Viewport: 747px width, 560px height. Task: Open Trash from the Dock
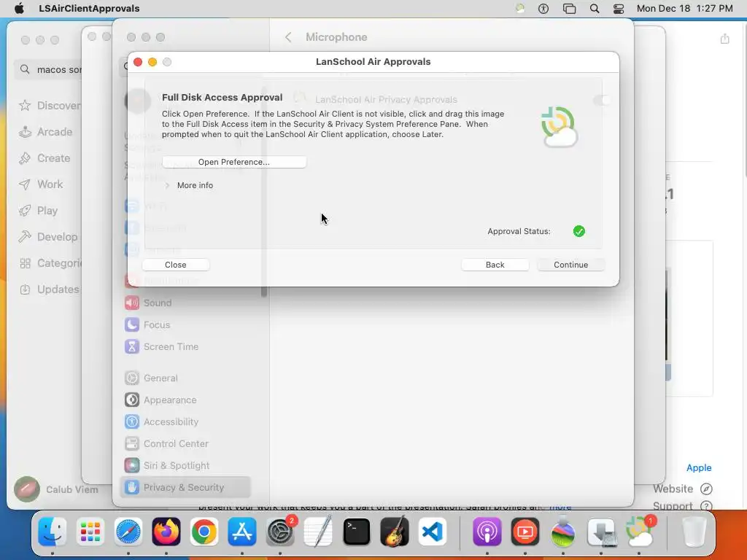(x=694, y=532)
